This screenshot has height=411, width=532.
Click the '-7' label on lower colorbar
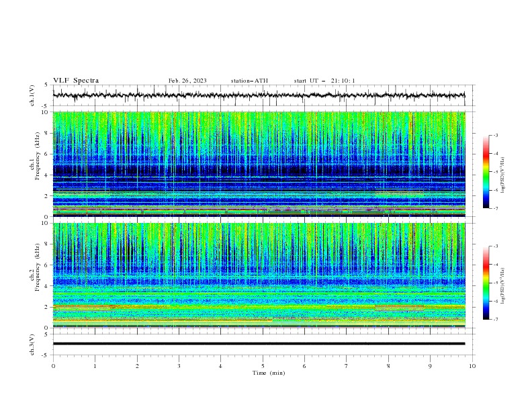495,320
